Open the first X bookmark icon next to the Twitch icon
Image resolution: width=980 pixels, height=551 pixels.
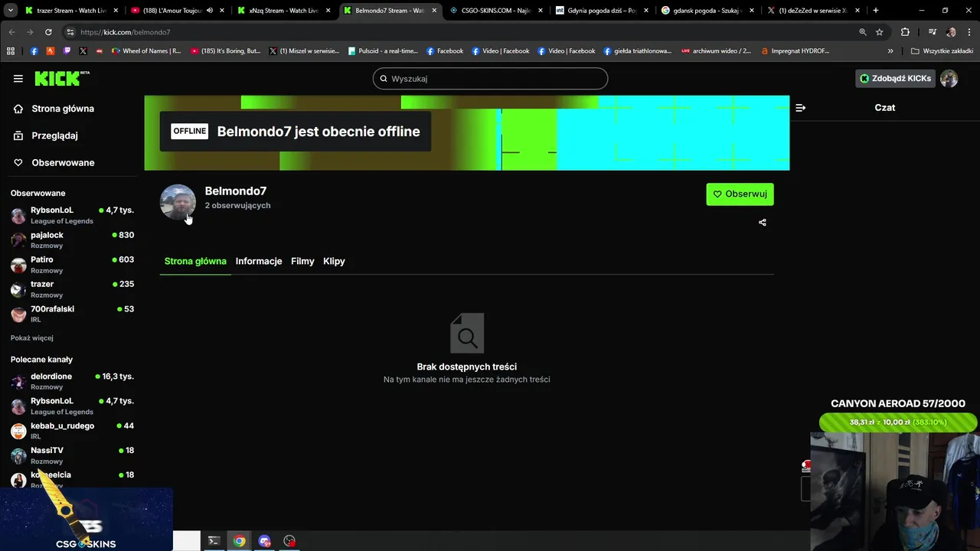(83, 51)
